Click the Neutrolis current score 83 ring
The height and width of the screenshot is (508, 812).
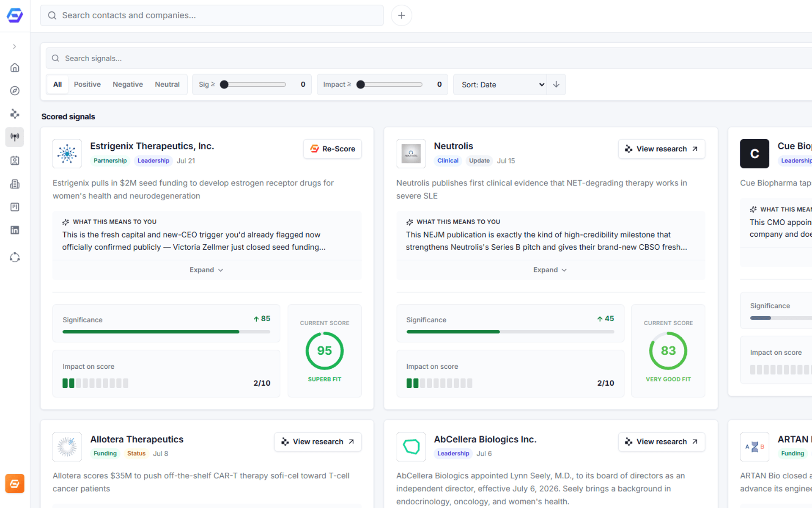668,351
